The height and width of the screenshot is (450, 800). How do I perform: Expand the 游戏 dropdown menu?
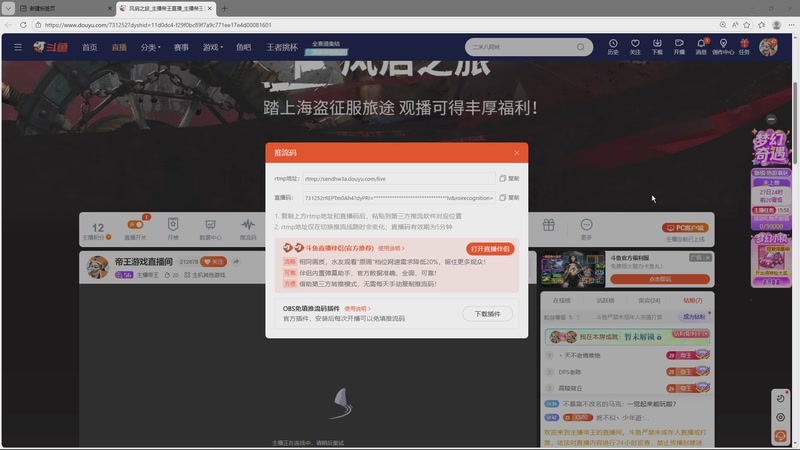point(212,47)
